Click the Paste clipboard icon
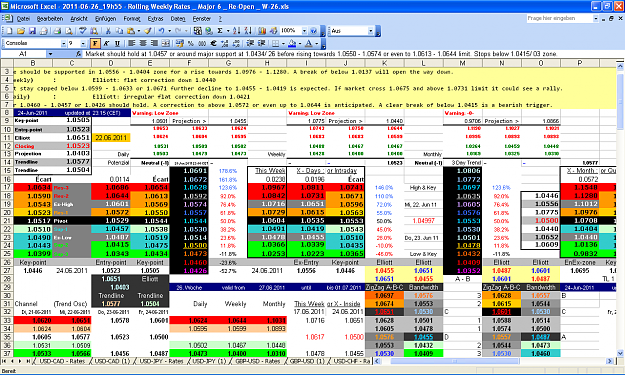Screen dimensions: 625x375 click(x=131, y=31)
